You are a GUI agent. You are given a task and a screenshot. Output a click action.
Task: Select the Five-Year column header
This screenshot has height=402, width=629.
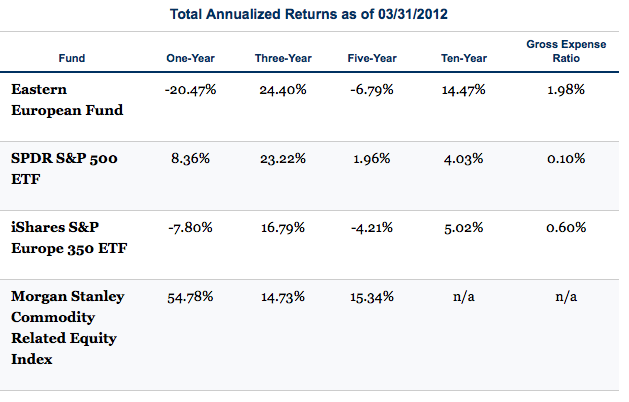(x=372, y=58)
